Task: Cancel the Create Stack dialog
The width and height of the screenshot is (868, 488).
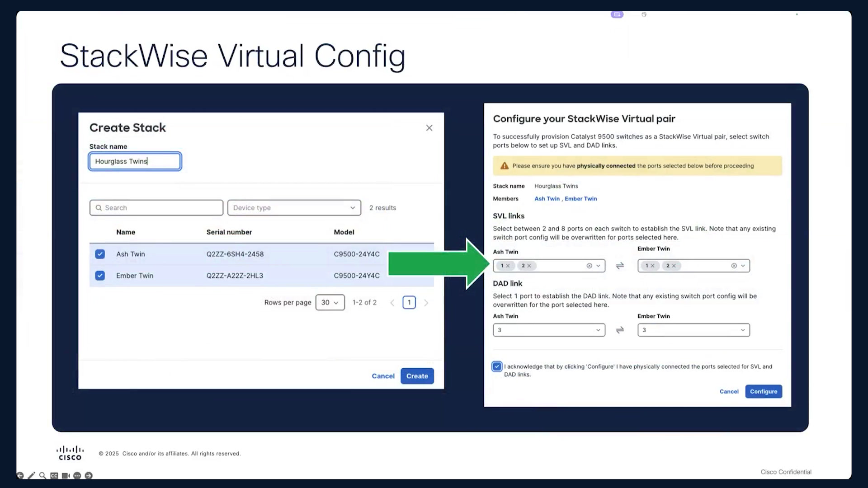Action: pos(383,376)
